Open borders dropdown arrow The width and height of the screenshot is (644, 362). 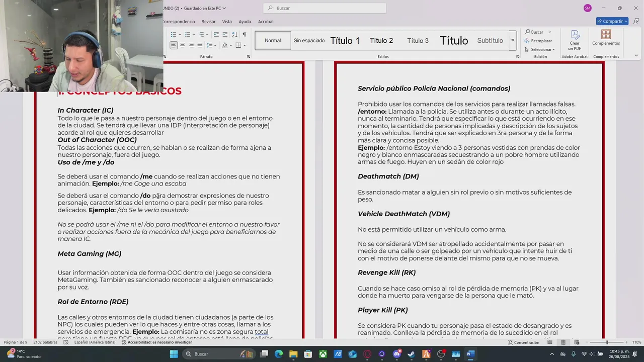[245, 45]
